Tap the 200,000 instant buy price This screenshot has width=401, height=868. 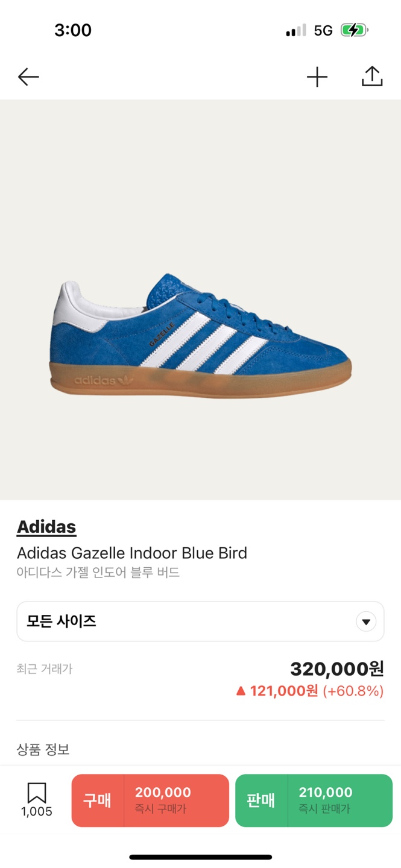[x=163, y=793]
